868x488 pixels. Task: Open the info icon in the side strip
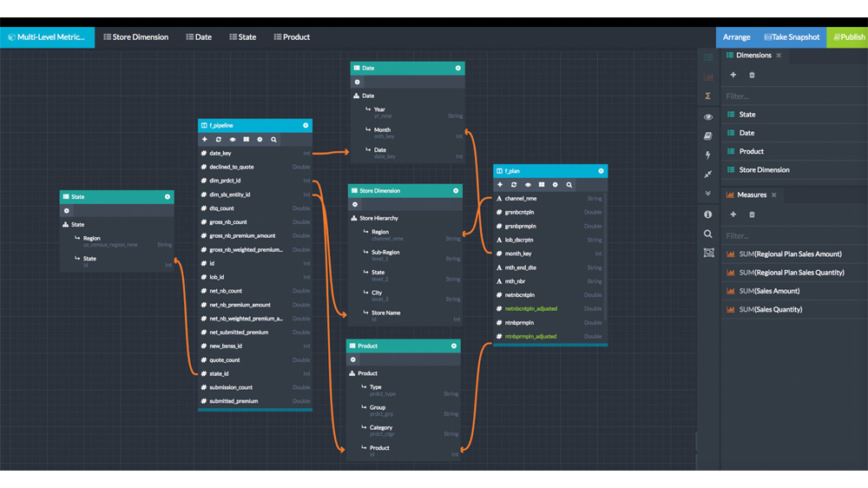point(708,214)
